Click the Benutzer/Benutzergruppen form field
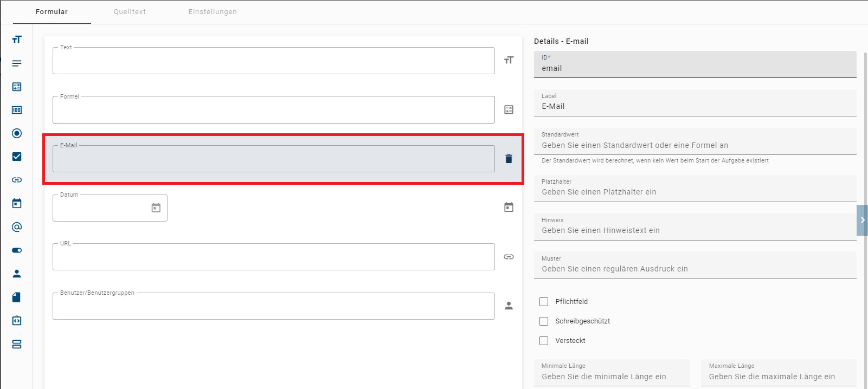868x389 pixels. pos(273,307)
